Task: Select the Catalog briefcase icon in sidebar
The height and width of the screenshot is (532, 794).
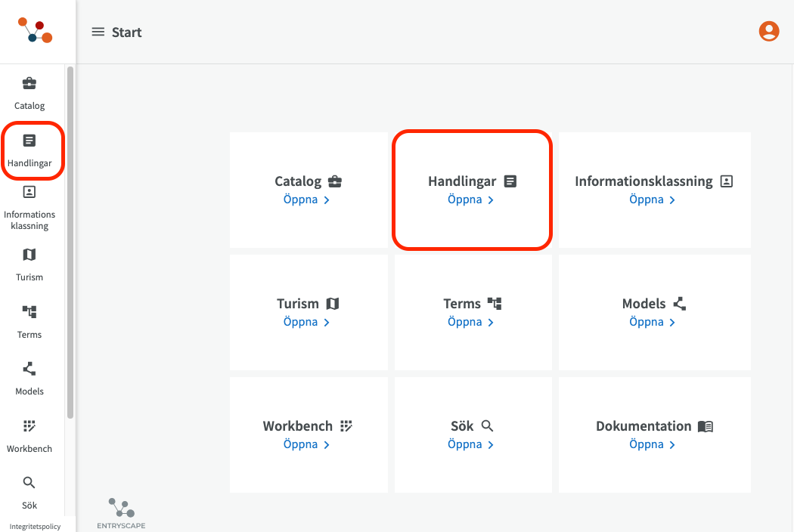Action: tap(29, 83)
